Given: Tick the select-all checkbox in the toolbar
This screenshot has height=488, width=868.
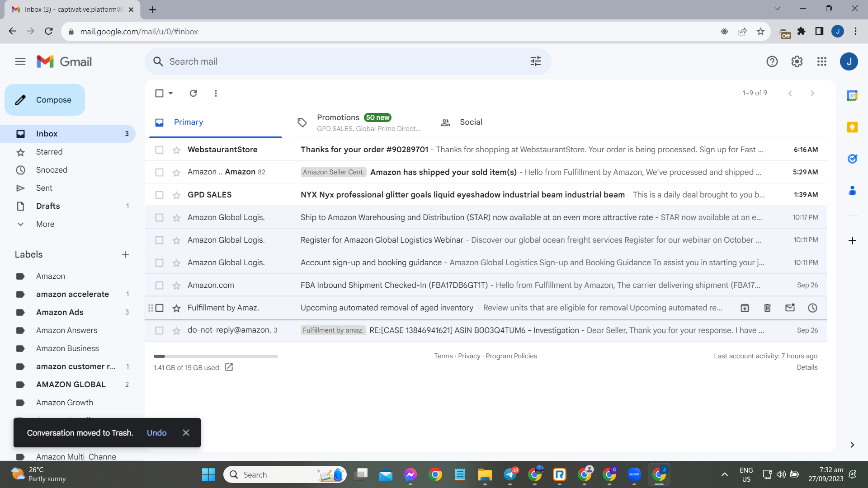Looking at the screenshot, I should tap(159, 93).
